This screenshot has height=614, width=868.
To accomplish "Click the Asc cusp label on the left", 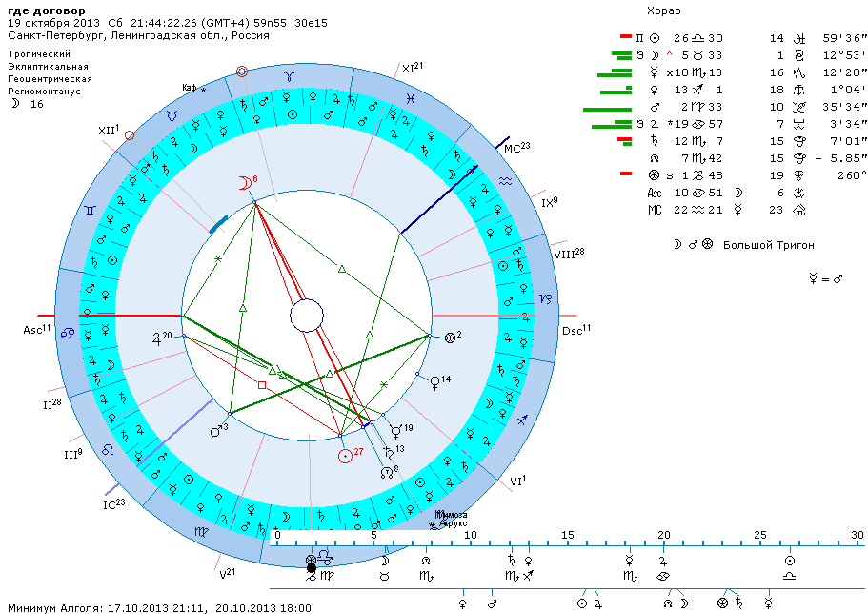I will (x=34, y=330).
